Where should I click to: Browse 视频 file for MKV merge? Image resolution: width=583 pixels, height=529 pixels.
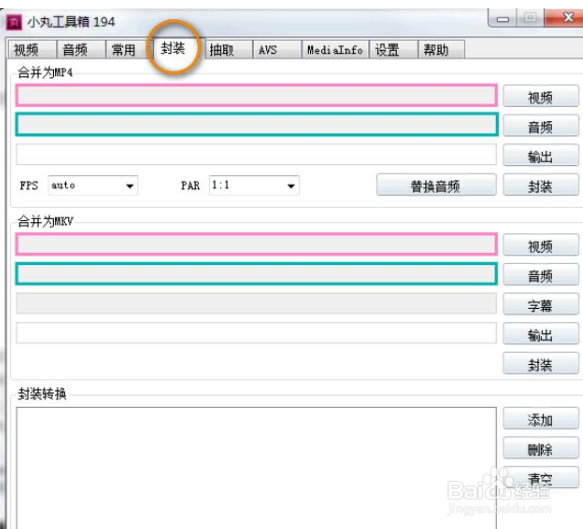point(541,245)
